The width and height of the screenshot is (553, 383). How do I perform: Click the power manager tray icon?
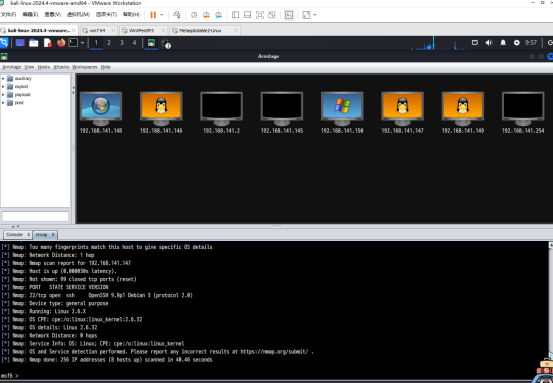click(x=517, y=43)
